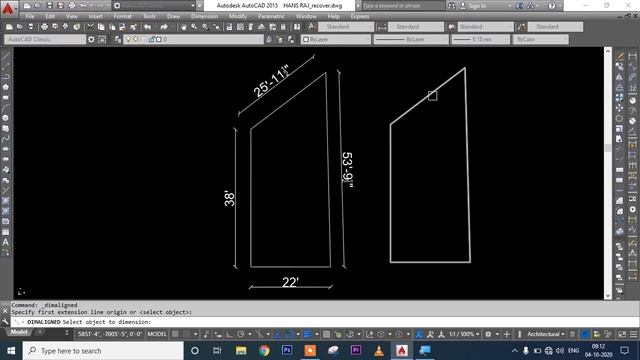Open the Linetype ByLayer dropdown

411,40
